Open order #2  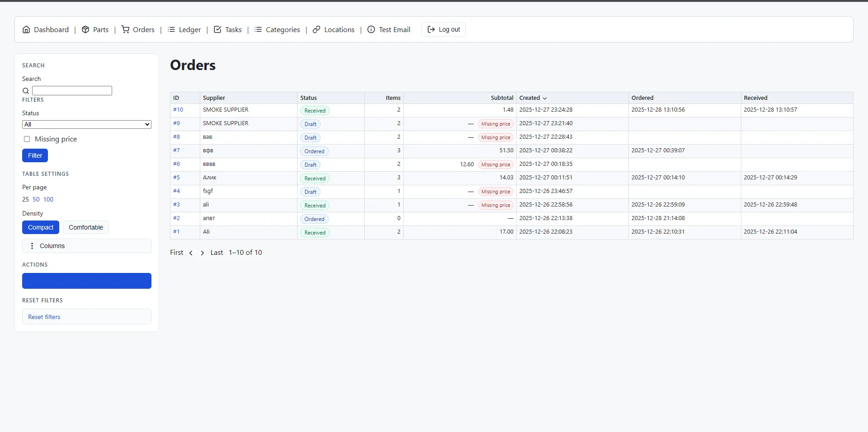(x=176, y=218)
